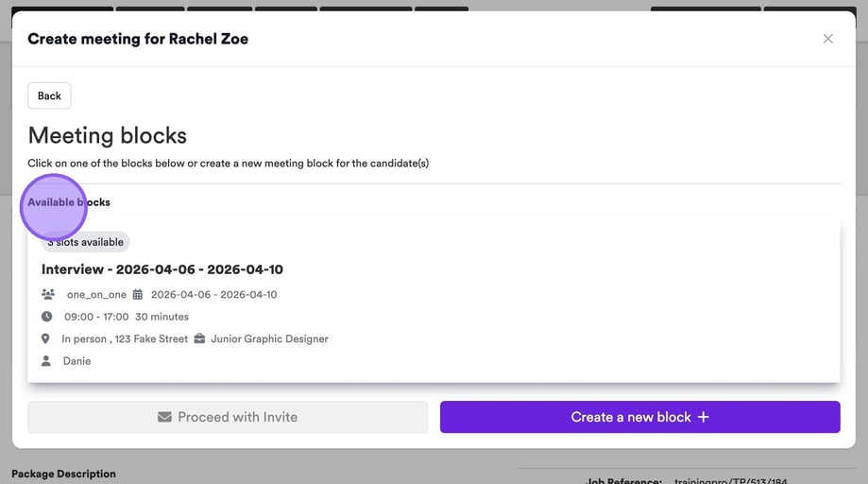The height and width of the screenshot is (484, 868).
Task: Click the people icon beside one_on_one
Action: click(48, 295)
